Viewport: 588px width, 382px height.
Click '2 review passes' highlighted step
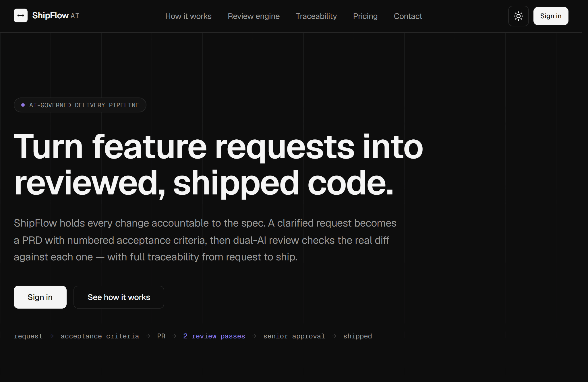coord(214,336)
